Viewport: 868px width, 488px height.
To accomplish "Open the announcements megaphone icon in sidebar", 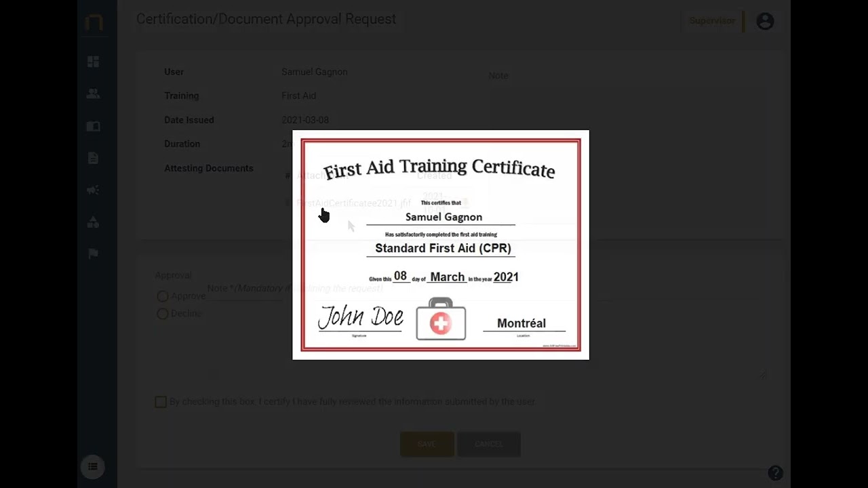I will 94,190.
